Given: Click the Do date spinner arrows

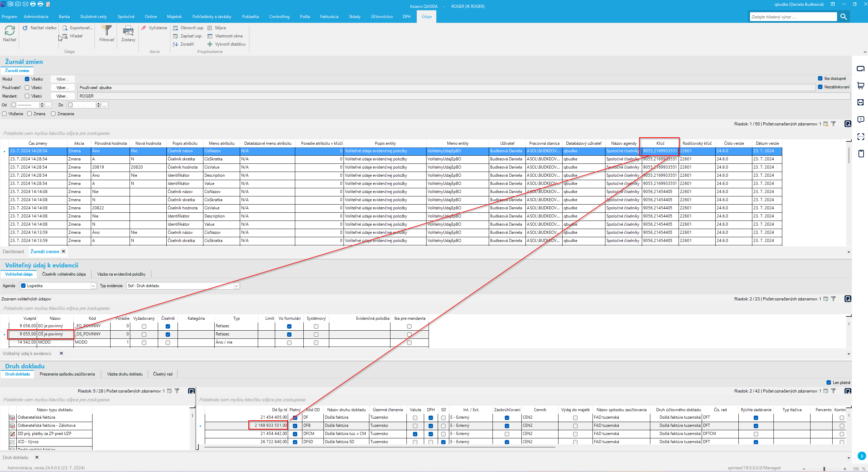Looking at the screenshot, I should pyautogui.click(x=98, y=105).
